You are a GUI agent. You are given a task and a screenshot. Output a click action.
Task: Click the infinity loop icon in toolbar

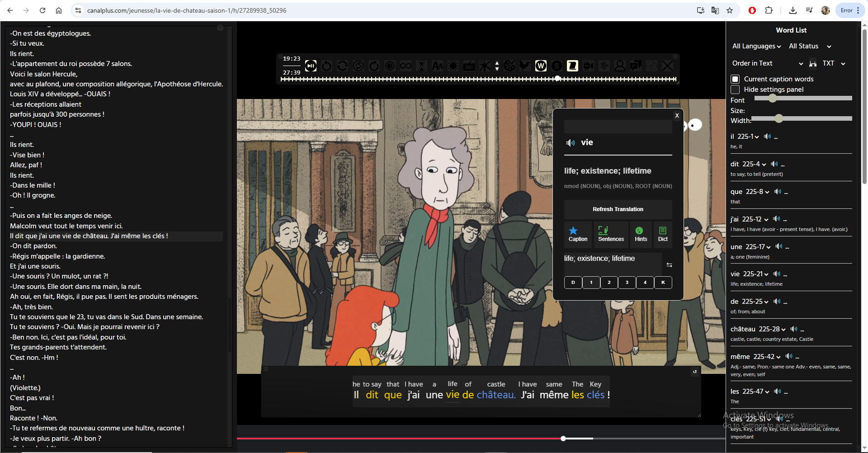(406, 66)
